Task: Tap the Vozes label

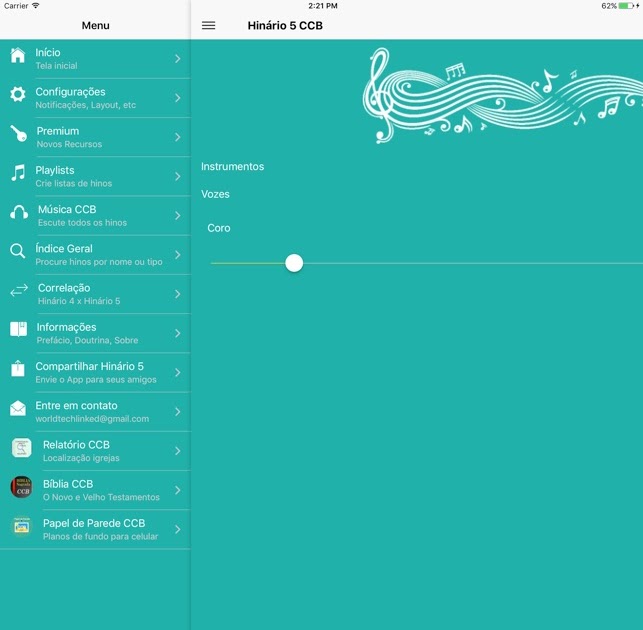Action: click(x=215, y=194)
